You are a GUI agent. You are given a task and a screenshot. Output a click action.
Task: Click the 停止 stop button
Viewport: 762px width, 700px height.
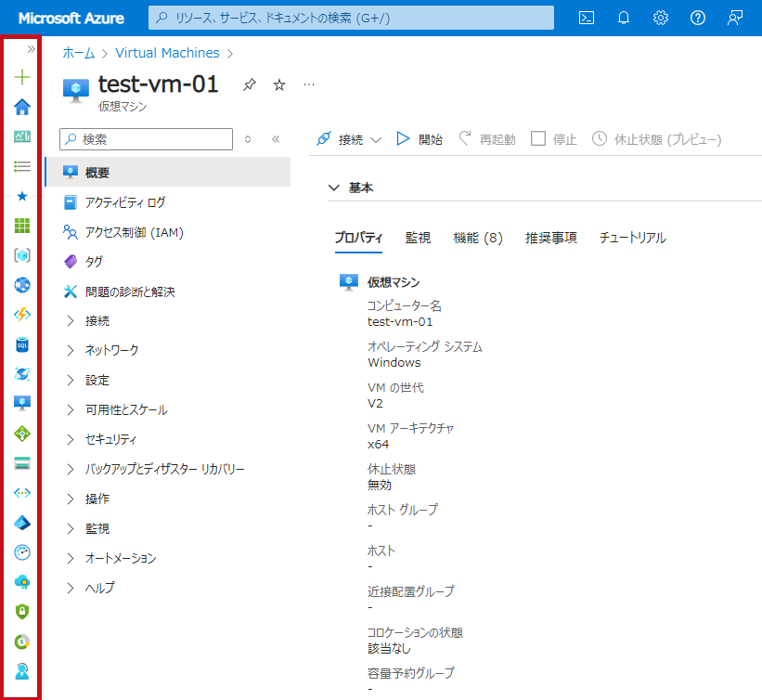point(553,139)
